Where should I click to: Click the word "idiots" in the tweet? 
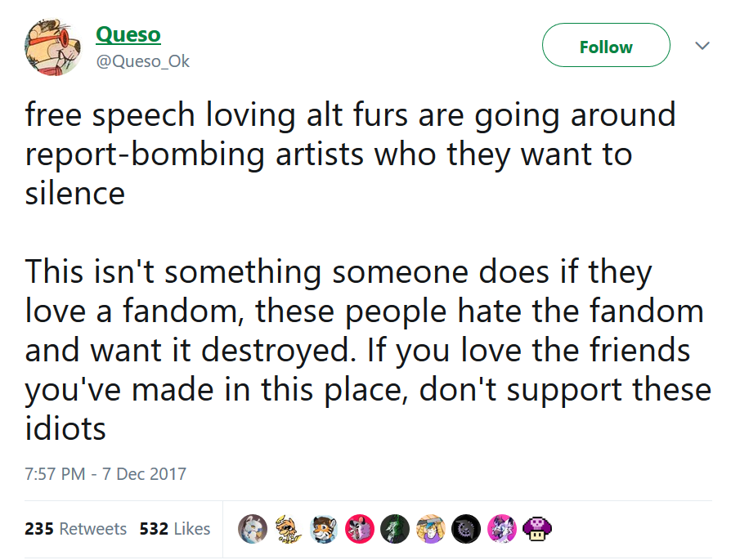65,428
